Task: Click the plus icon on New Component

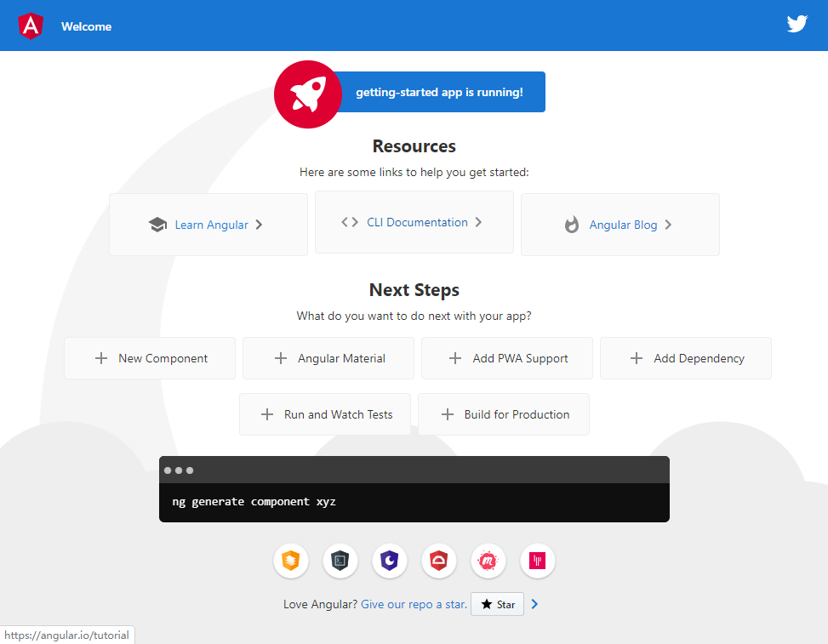Action: (101, 358)
